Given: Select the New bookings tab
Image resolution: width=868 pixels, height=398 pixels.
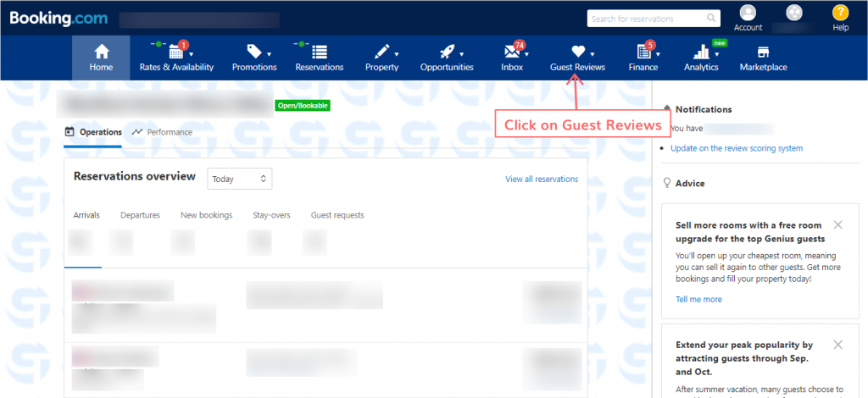Looking at the screenshot, I should [x=207, y=215].
